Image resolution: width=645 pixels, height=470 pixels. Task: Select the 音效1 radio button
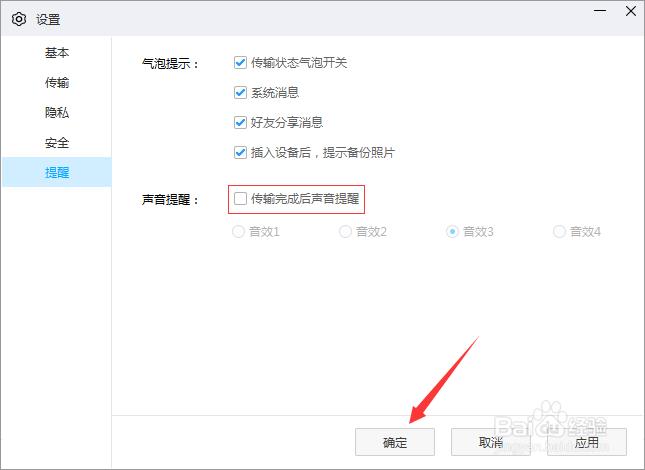click(239, 232)
